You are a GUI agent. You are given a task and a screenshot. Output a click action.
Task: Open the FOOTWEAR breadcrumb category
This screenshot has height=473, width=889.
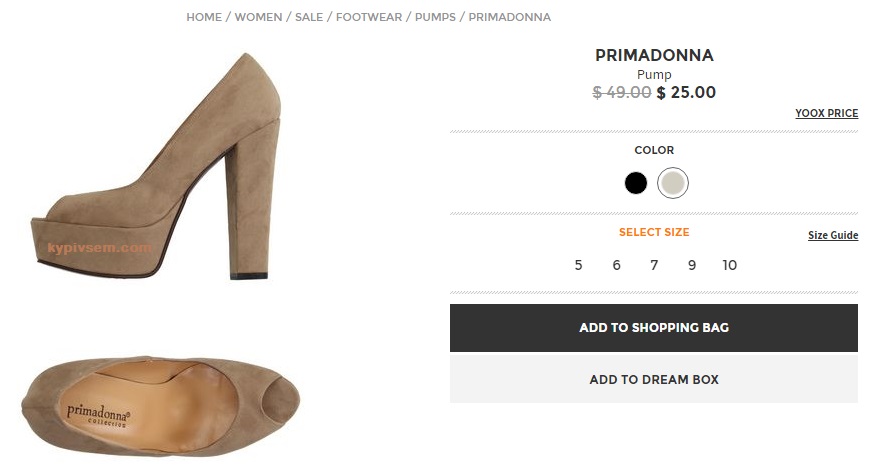[369, 17]
